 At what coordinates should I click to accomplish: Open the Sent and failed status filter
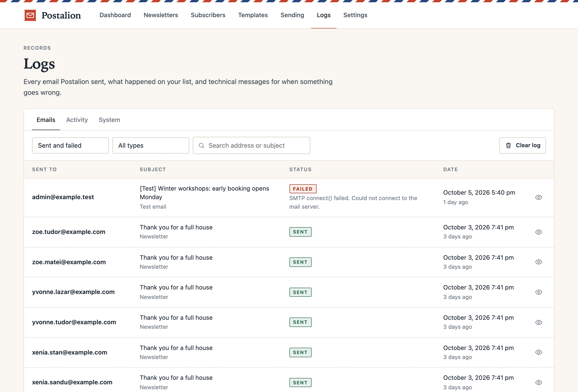click(x=70, y=145)
